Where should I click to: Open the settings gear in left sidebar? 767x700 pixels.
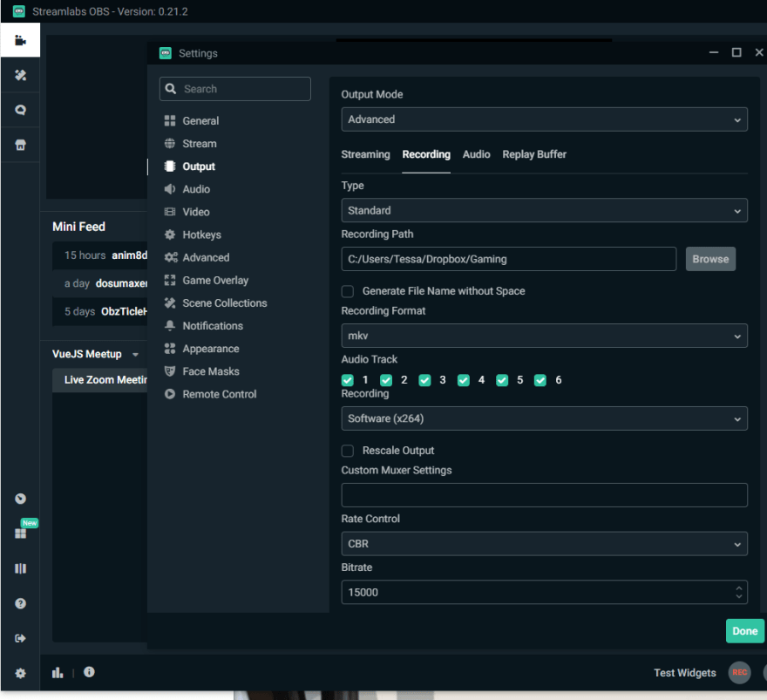[20, 673]
